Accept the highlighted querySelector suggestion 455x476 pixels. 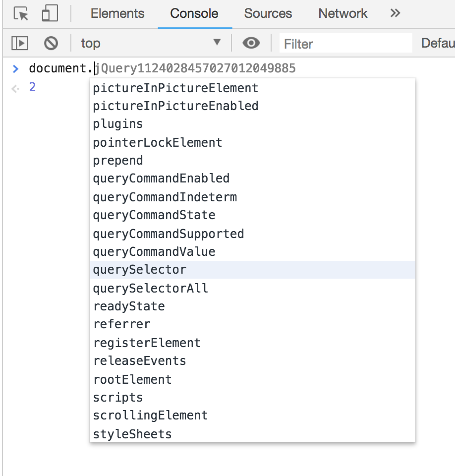253,270
